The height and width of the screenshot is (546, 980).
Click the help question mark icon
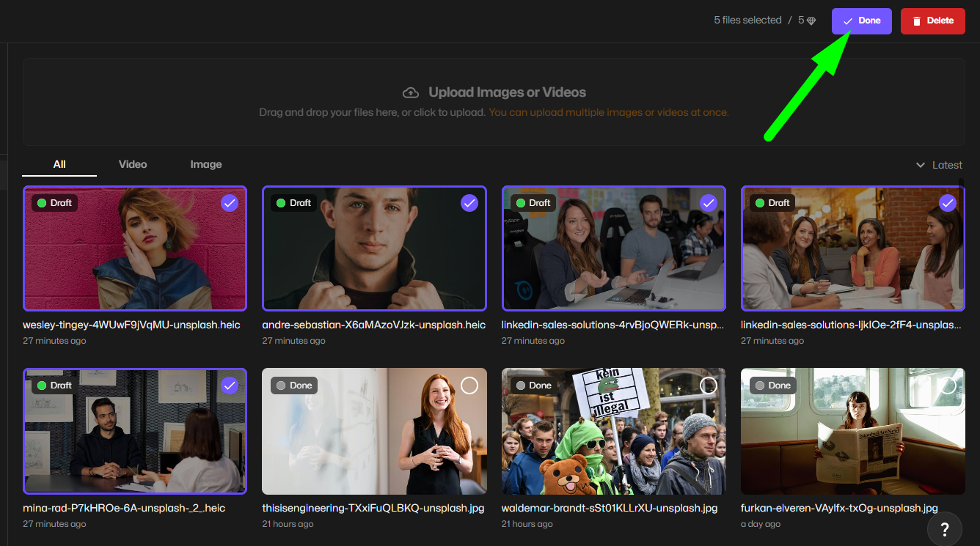(x=945, y=528)
